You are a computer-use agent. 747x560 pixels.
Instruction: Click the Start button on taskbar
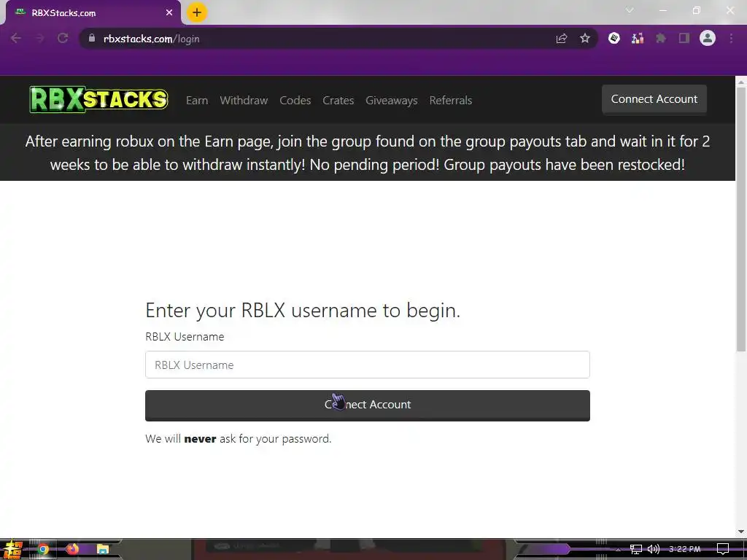coord(12,549)
